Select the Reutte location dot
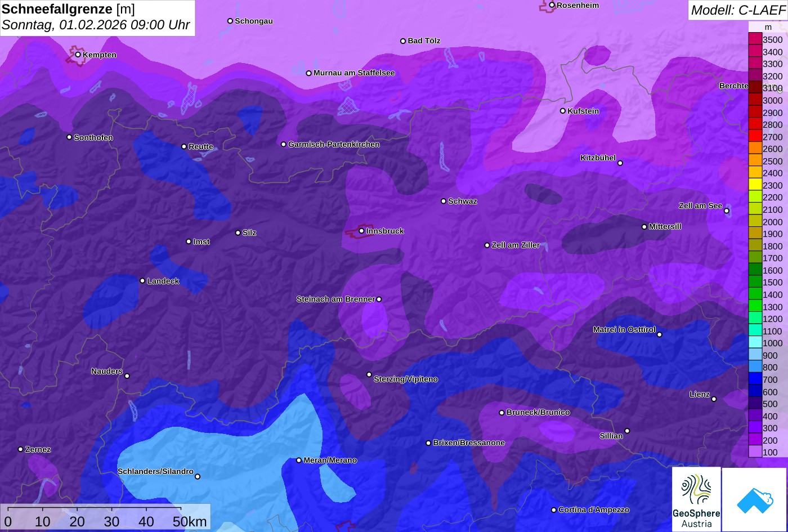 (x=184, y=146)
